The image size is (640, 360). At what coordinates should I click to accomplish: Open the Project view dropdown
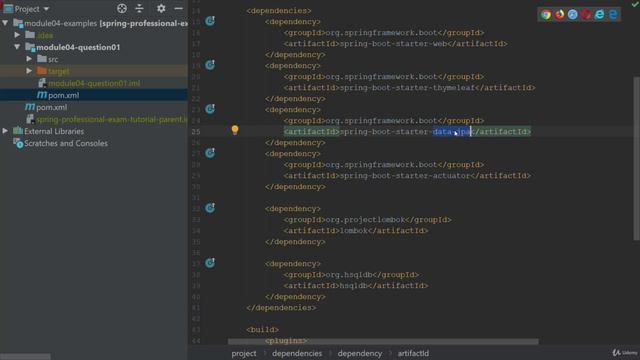pos(46,9)
